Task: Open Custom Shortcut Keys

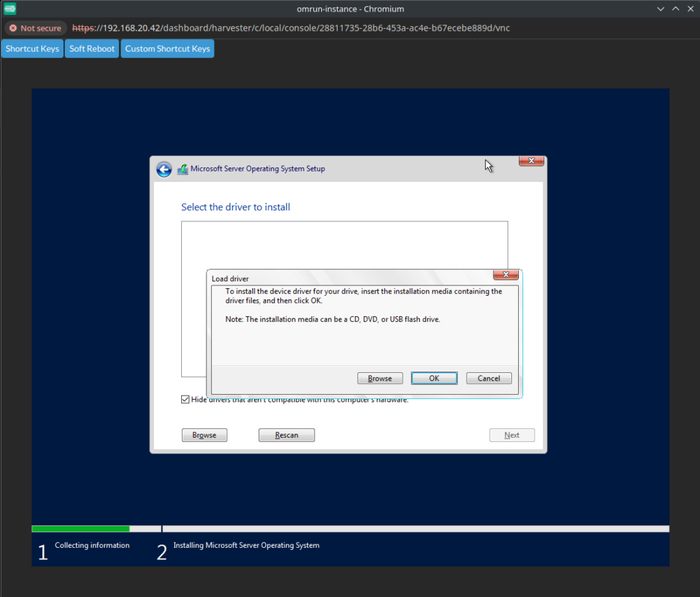Action: click(167, 48)
